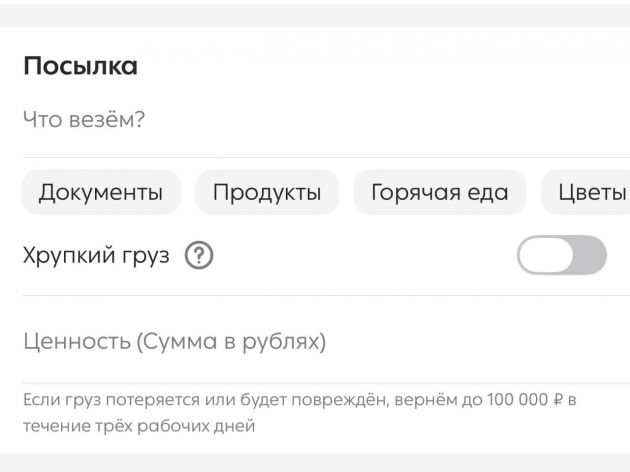630x472 pixels.
Task: Open the help tooltip beside Хрупкий груз
Action: coord(199,255)
